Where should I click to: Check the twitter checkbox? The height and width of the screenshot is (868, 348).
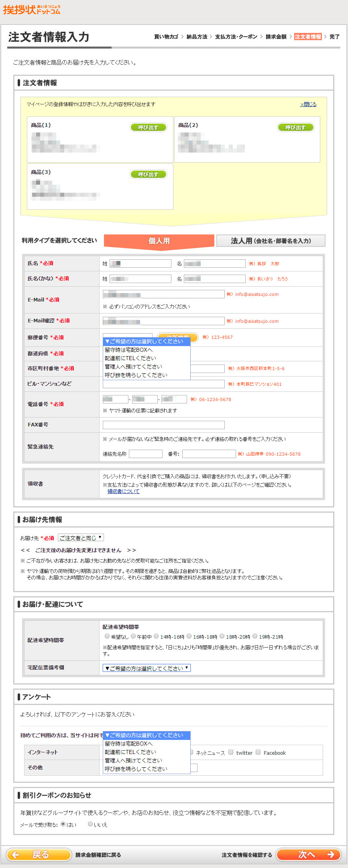231,752
